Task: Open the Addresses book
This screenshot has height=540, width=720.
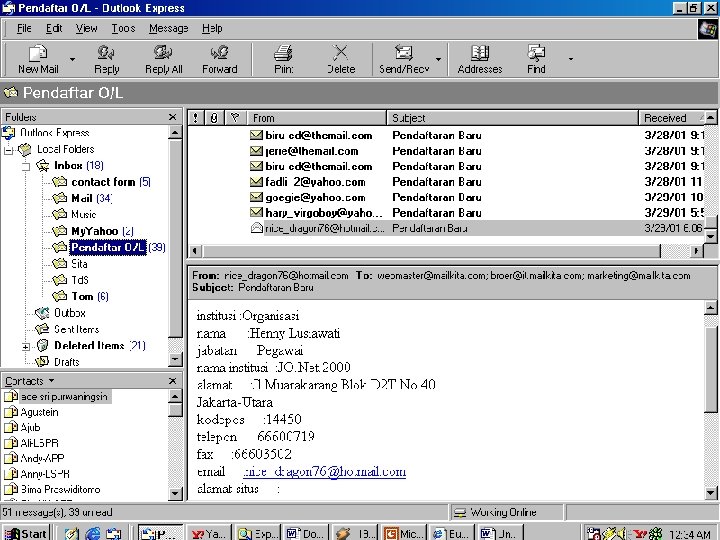Action: click(479, 58)
